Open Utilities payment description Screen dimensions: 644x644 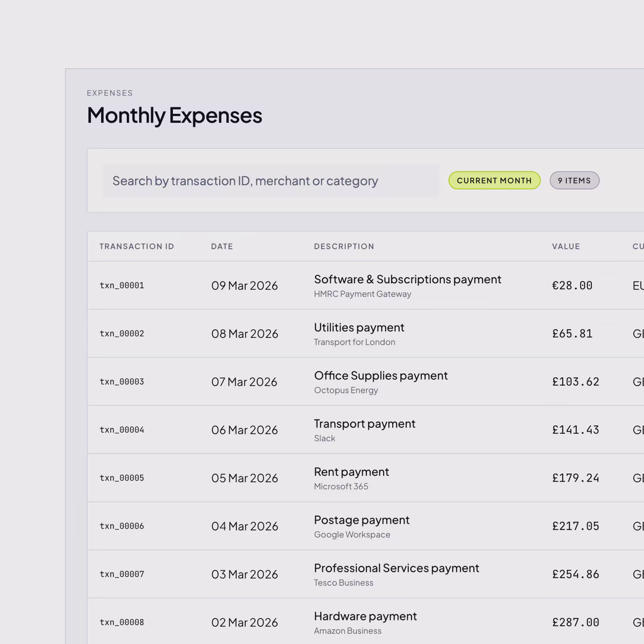359,328
